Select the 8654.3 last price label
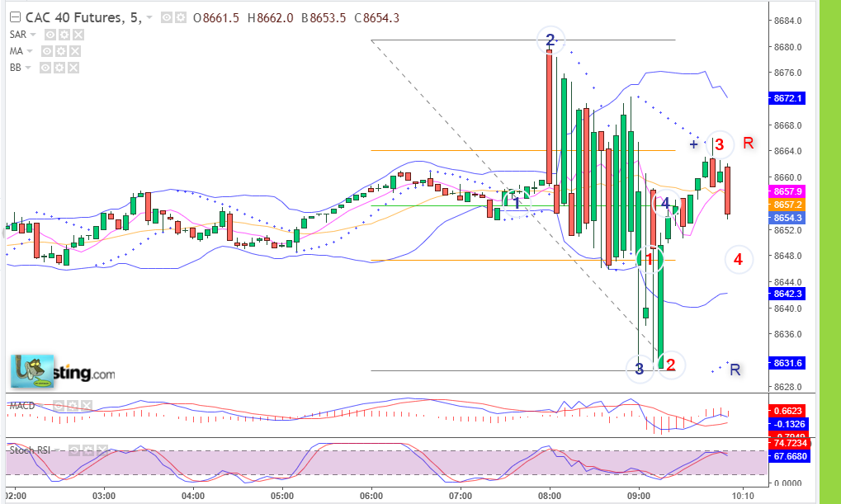This screenshot has height=504, width=841. pyautogui.click(x=787, y=219)
